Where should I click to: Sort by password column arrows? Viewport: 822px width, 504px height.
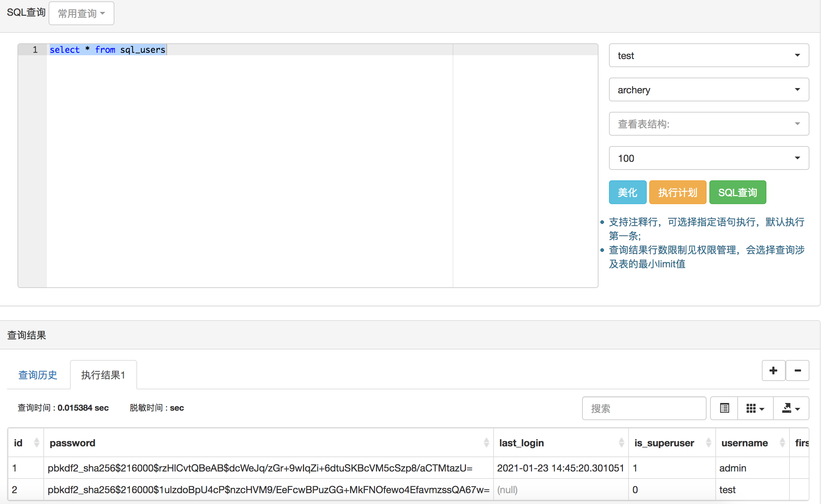point(486,442)
